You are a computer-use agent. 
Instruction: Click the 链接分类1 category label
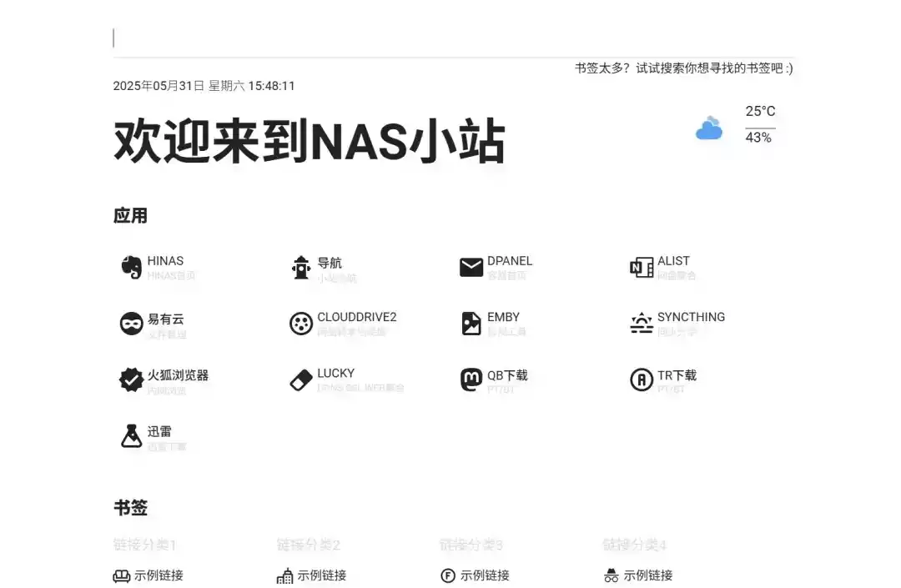pyautogui.click(x=145, y=545)
